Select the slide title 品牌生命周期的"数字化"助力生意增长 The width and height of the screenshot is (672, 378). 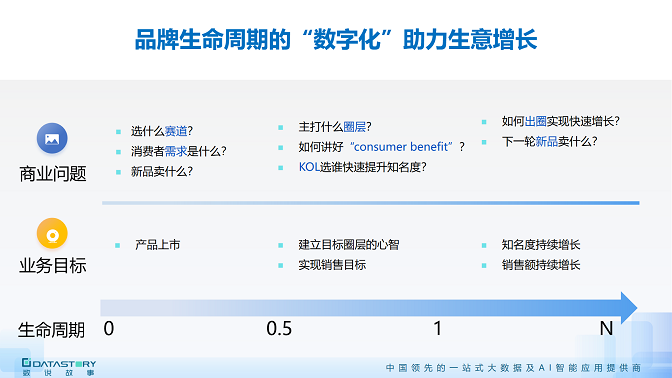(x=336, y=39)
